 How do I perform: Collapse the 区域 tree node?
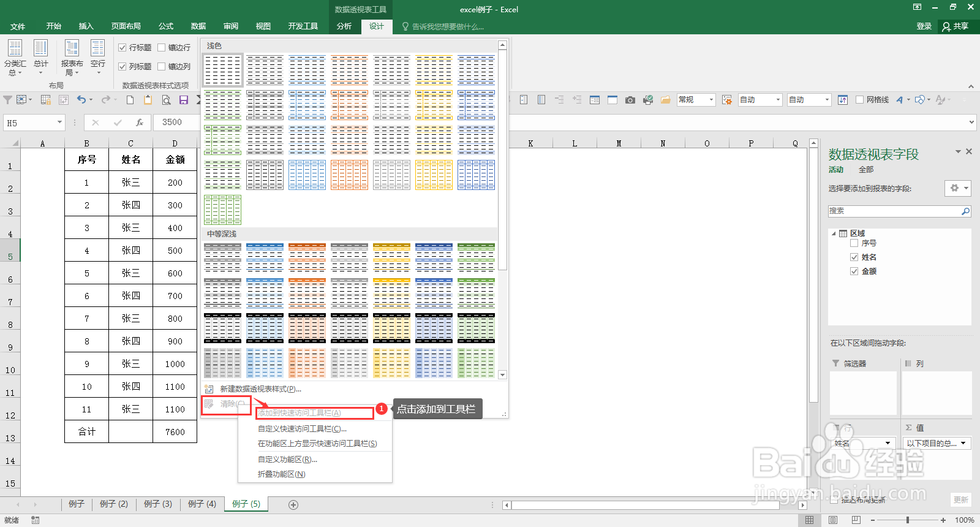(834, 233)
